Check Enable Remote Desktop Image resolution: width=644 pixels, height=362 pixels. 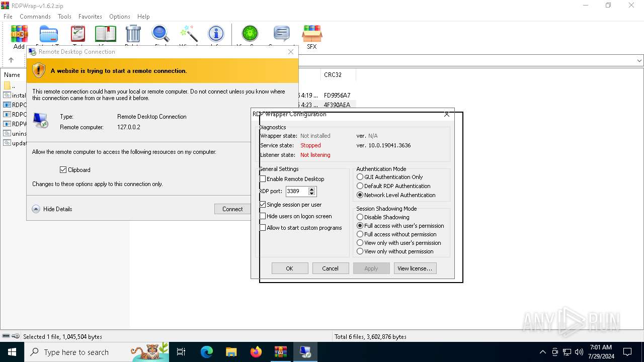click(x=263, y=179)
